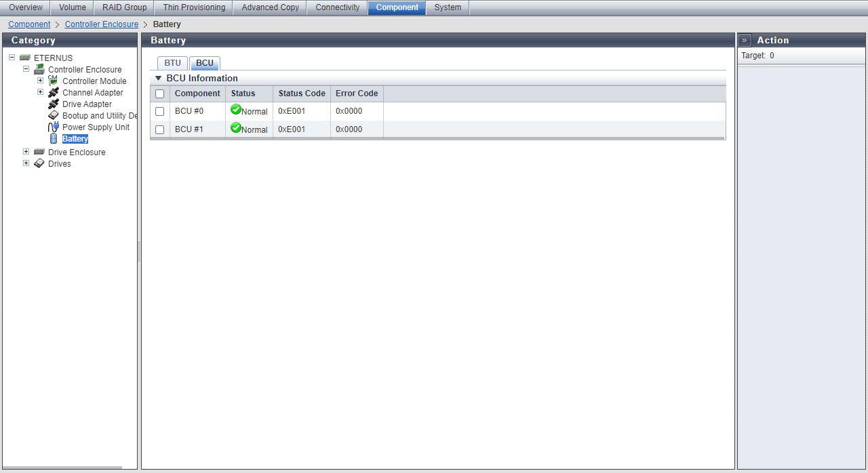The height and width of the screenshot is (473, 868).
Task: Click the Drives disk icon
Action: (39, 164)
